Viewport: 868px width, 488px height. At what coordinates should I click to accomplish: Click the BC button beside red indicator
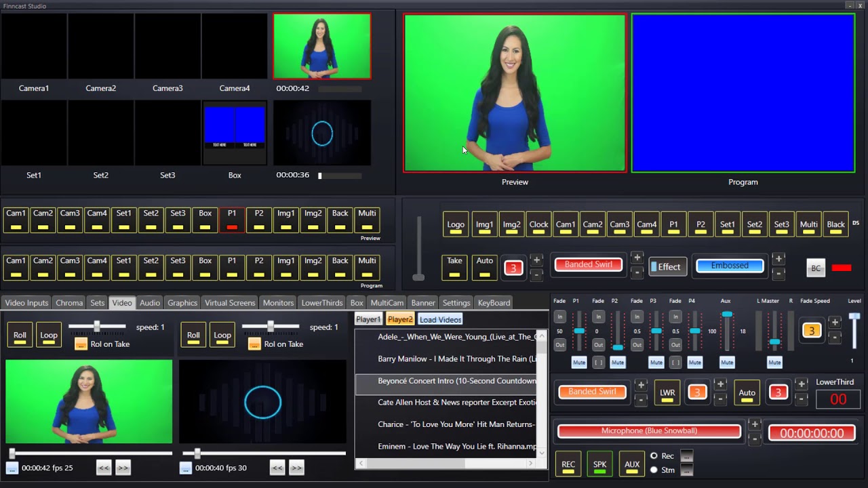(816, 268)
